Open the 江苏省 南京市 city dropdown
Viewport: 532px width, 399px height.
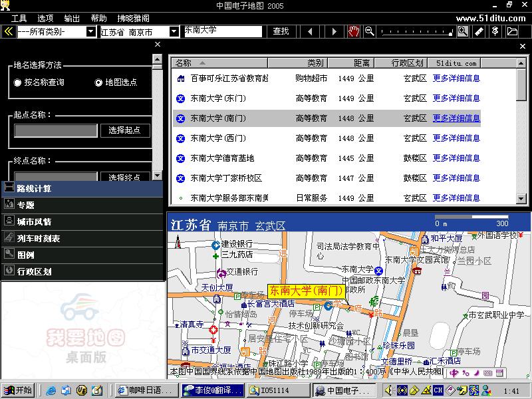[x=174, y=32]
